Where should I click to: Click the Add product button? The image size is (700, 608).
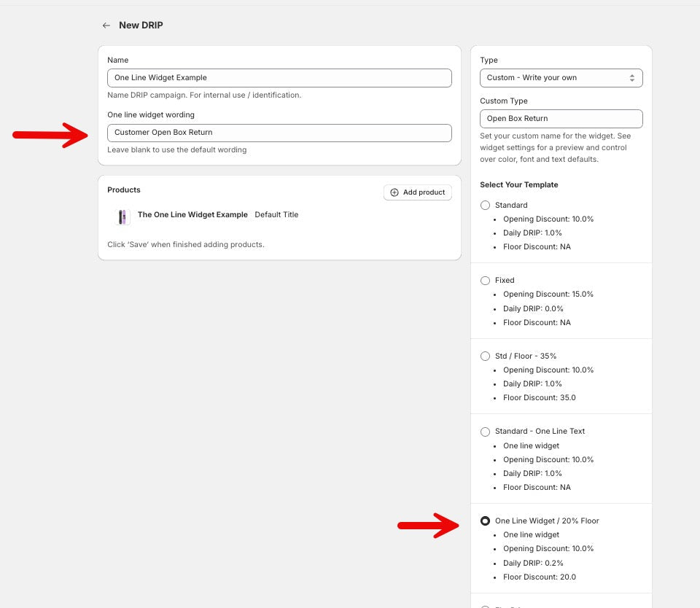418,192
